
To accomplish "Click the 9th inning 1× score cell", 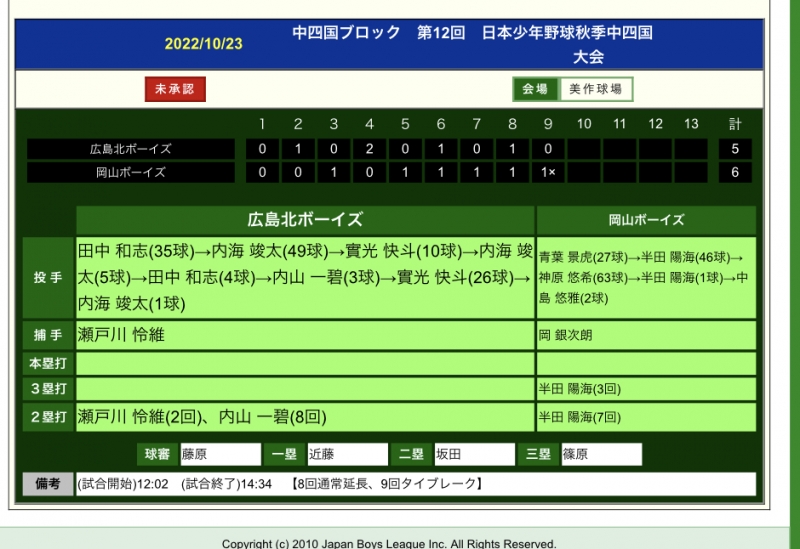I will [548, 172].
